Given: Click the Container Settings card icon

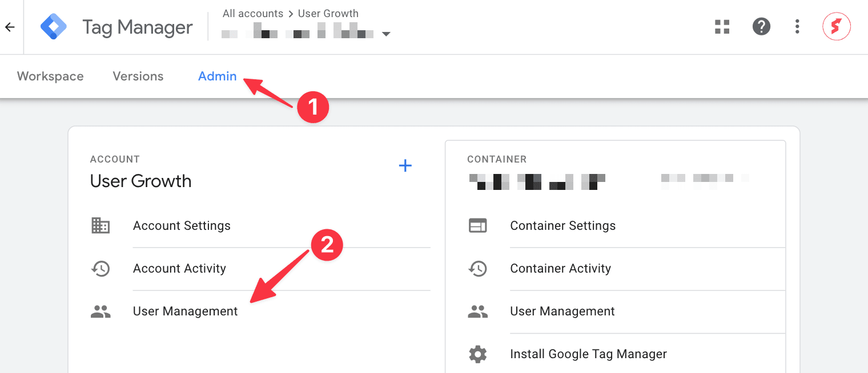Looking at the screenshot, I should [x=478, y=225].
